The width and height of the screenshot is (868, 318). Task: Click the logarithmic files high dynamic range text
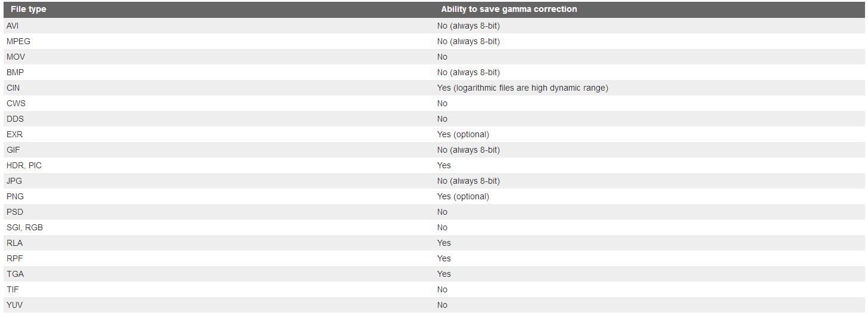522,88
